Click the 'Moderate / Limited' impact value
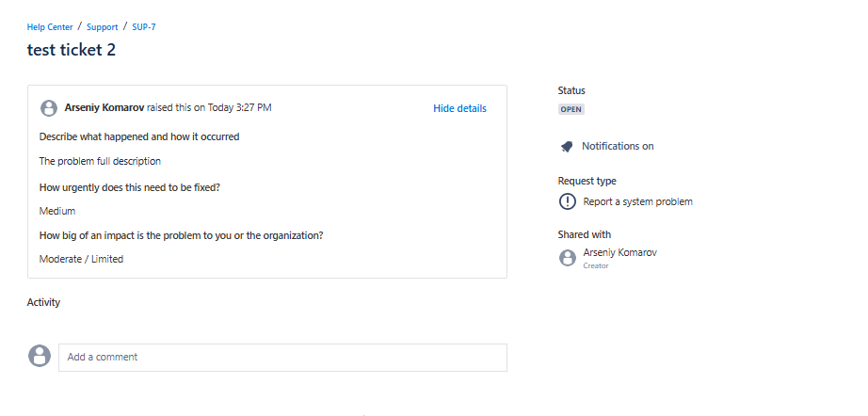Viewport: 868px width, 416px height. click(81, 259)
